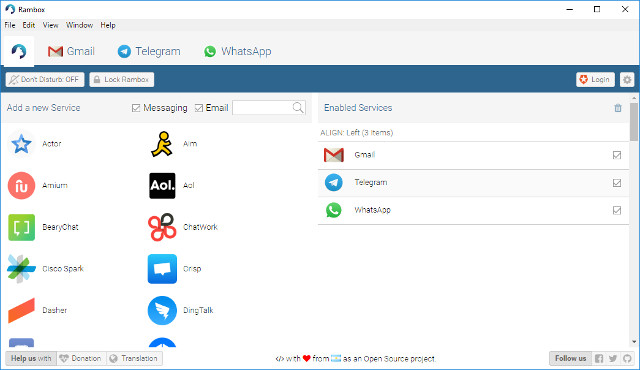The image size is (640, 370).
Task: Click the Lock Rambox button
Action: (x=122, y=80)
